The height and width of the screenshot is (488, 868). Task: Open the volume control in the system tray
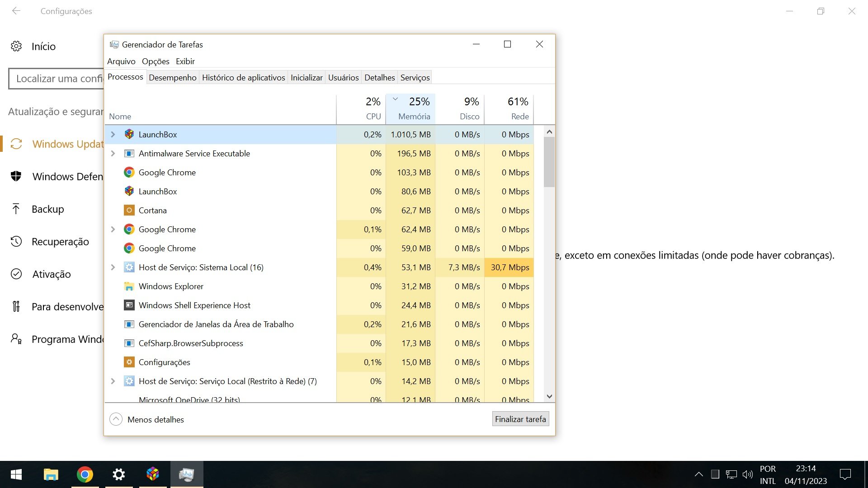748,474
